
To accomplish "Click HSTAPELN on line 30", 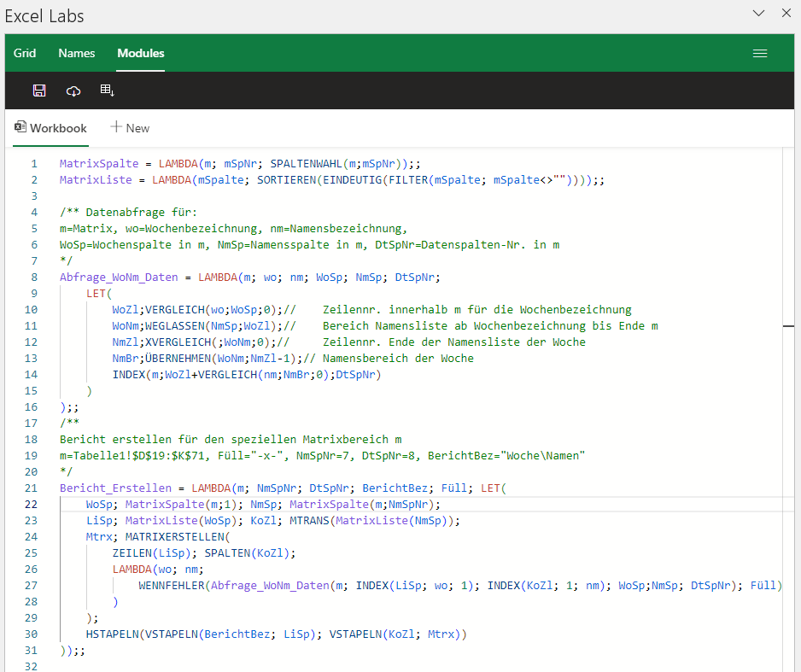I will click(x=113, y=634).
